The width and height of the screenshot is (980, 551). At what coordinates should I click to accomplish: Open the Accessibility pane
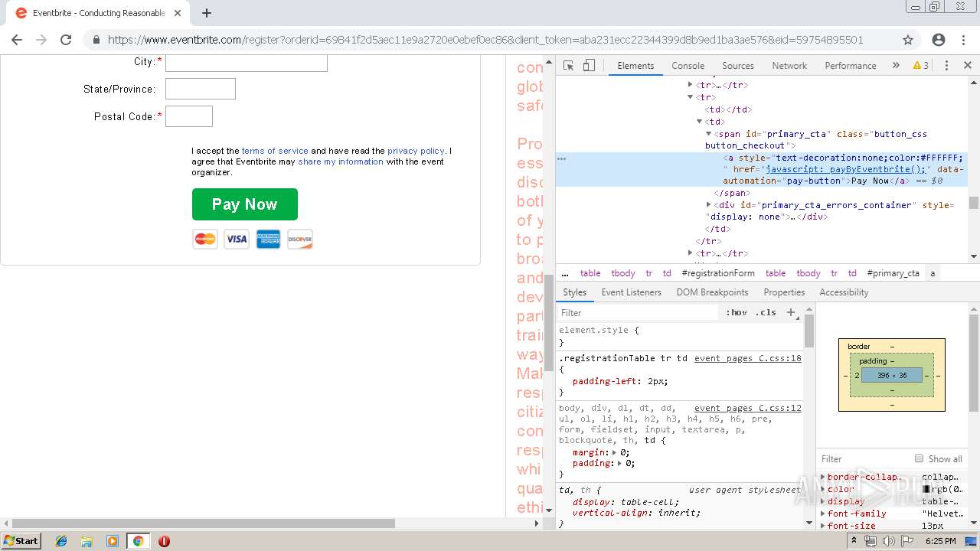tap(844, 292)
